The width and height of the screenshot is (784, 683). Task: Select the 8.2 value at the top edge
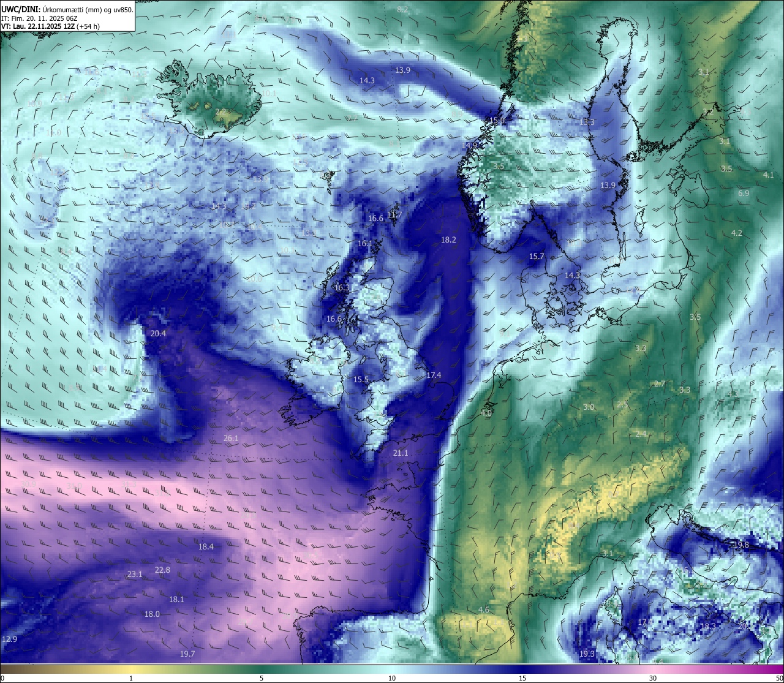[x=402, y=9]
